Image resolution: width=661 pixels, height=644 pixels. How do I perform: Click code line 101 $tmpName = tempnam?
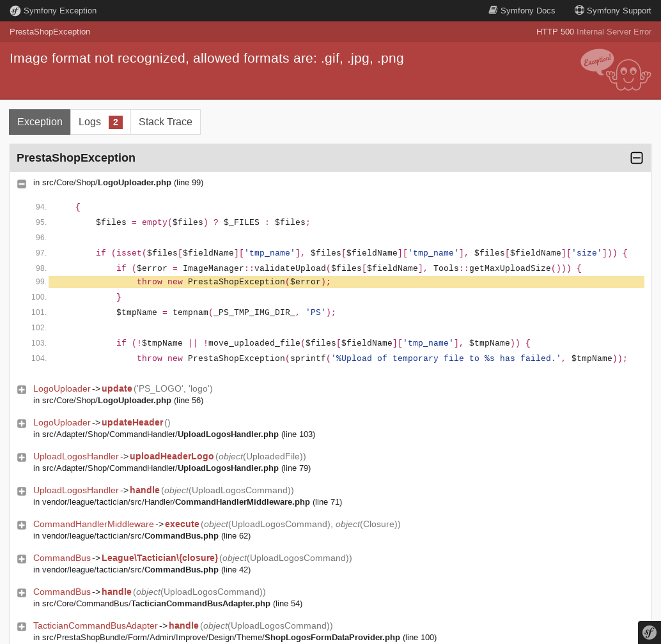226,312
